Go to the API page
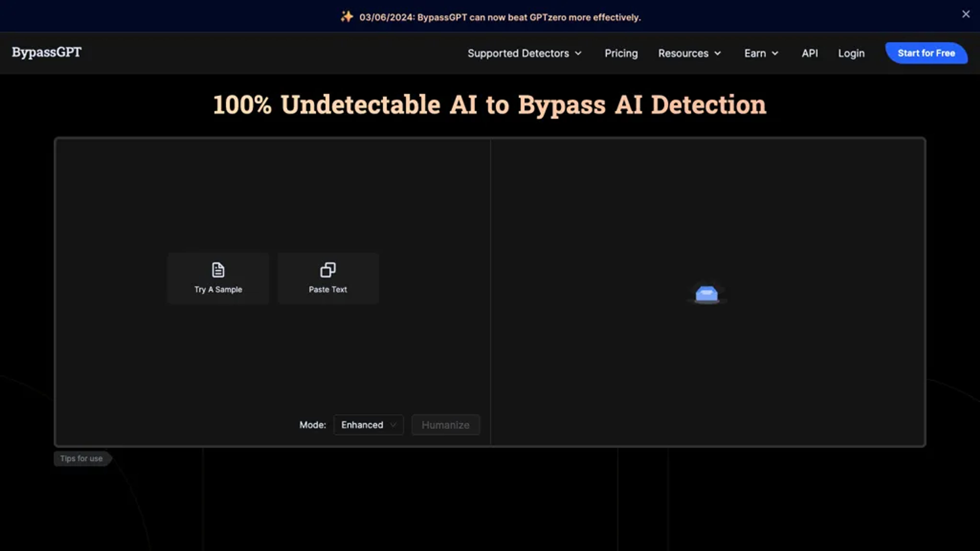 (810, 53)
